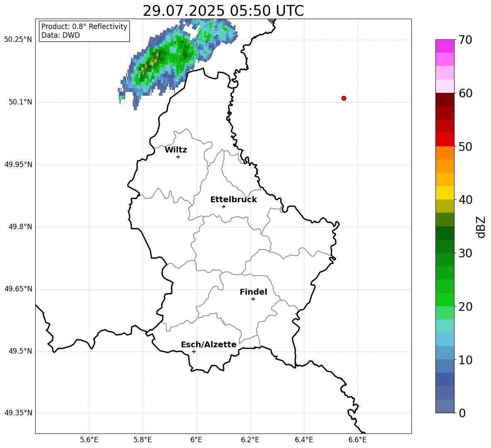Click the Ettelbruck location cross marker
Viewport: 491px width, 448px height.
pyautogui.click(x=224, y=206)
